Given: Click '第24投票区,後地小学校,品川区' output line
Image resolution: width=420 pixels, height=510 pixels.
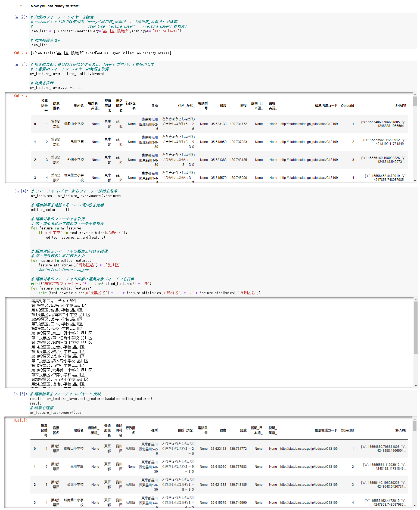Looking at the screenshot, I should tap(58, 384).
